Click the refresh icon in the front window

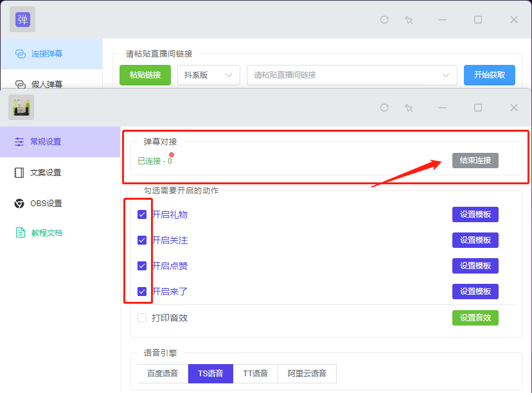(384, 108)
